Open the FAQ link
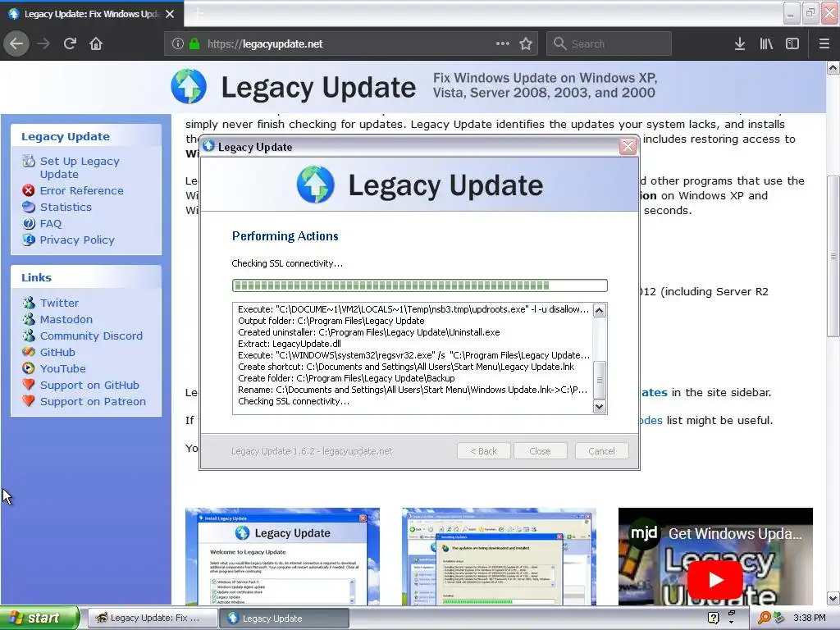Viewport: 840px width, 630px height. pyautogui.click(x=51, y=223)
